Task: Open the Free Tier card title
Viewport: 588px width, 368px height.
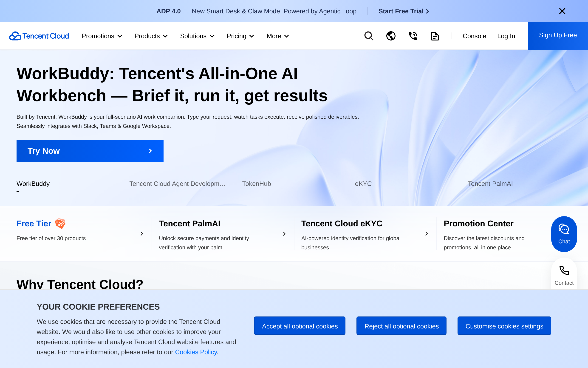Action: click(34, 223)
